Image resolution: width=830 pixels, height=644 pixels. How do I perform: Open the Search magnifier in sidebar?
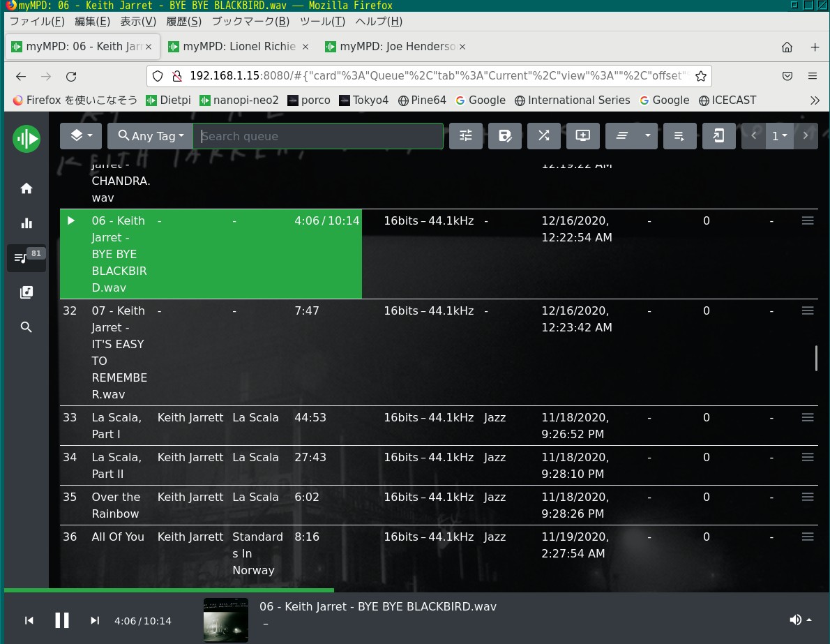tap(27, 327)
